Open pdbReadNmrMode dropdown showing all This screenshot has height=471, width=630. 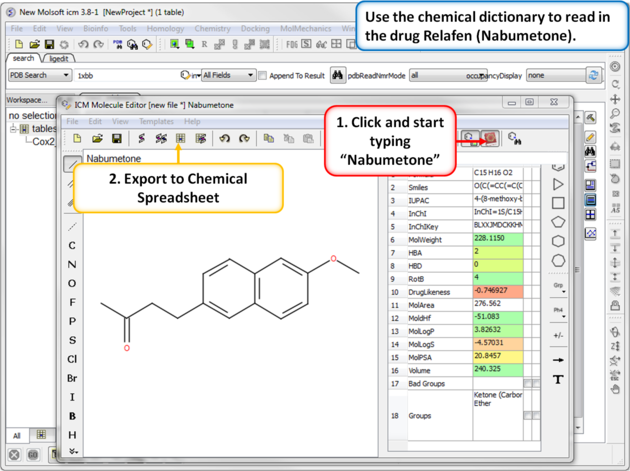(x=448, y=75)
